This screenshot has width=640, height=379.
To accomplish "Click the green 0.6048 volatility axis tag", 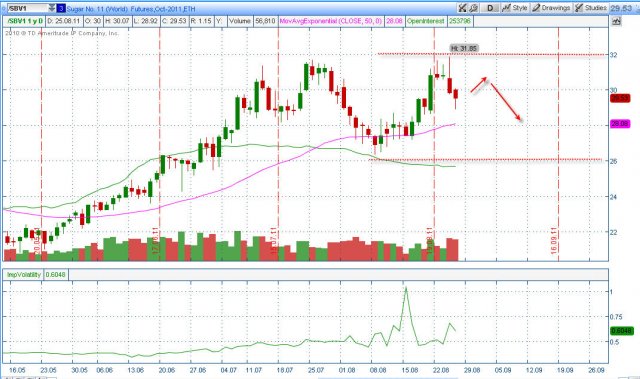I will (622, 330).
